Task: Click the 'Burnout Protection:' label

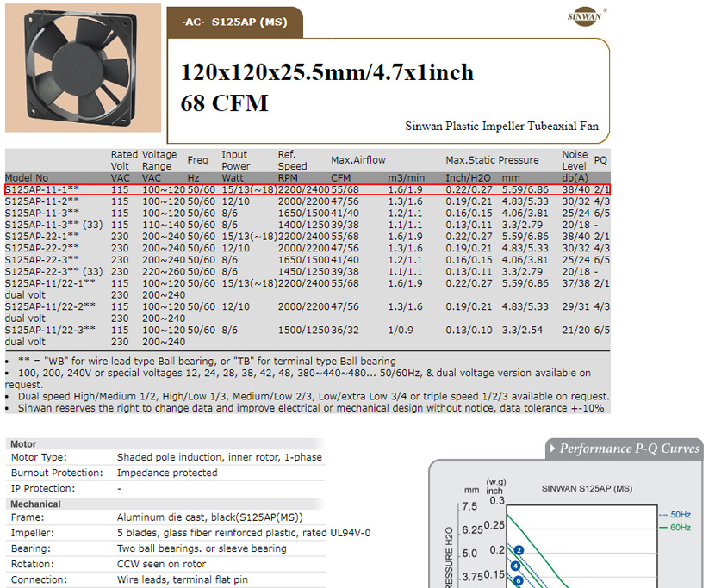Action: pyautogui.click(x=57, y=473)
